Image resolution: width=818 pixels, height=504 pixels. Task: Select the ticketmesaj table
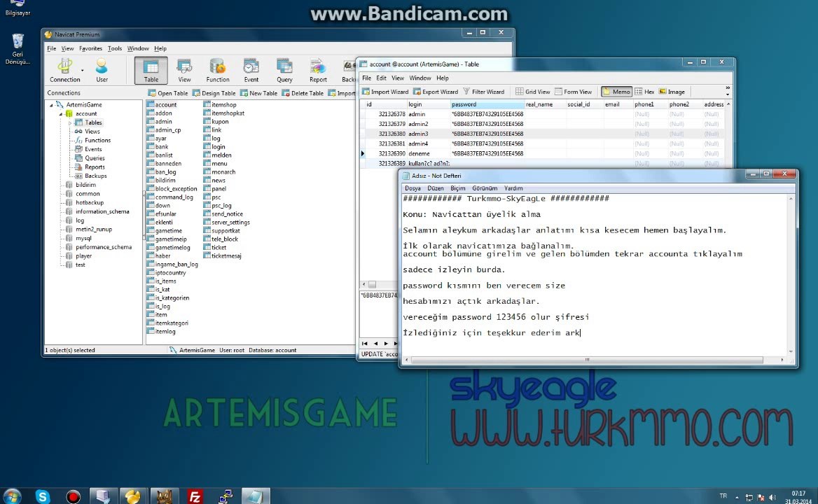point(226,256)
